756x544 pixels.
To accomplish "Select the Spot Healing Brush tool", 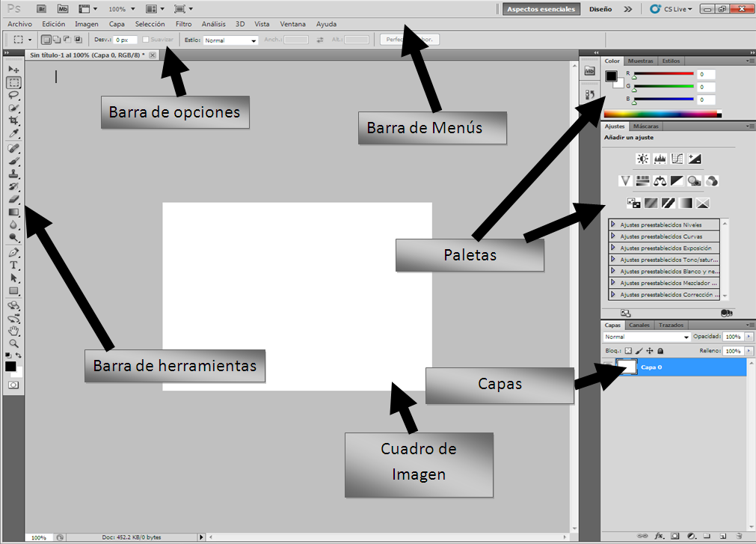I will [x=13, y=149].
